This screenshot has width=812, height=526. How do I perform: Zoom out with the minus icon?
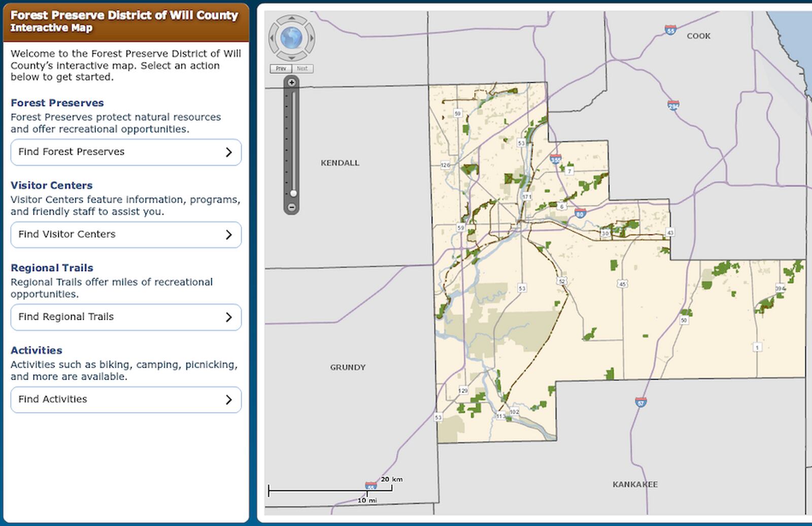click(291, 207)
